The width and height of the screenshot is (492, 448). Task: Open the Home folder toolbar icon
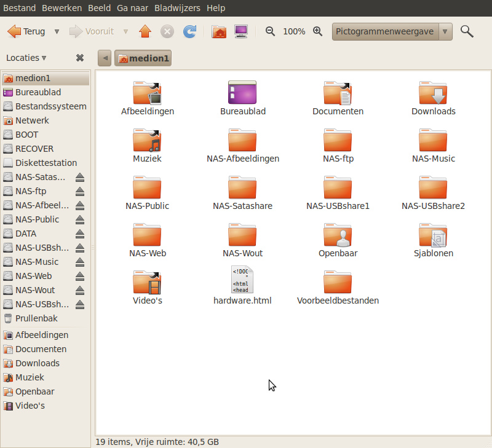pyautogui.click(x=219, y=31)
